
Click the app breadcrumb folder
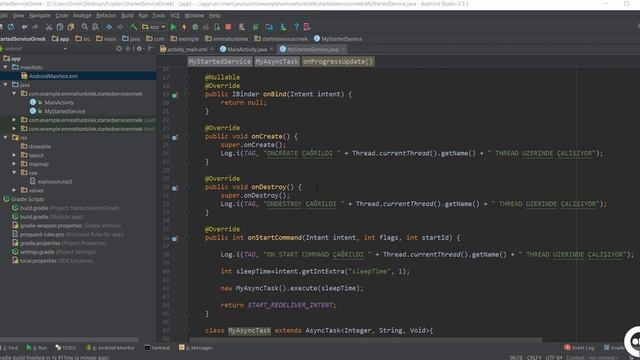[x=60, y=39]
